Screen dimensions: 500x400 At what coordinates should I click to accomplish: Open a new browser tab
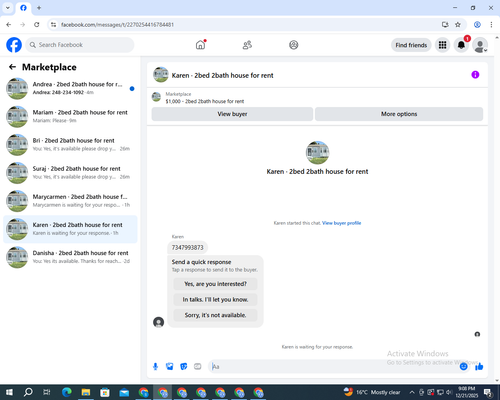pos(39,8)
